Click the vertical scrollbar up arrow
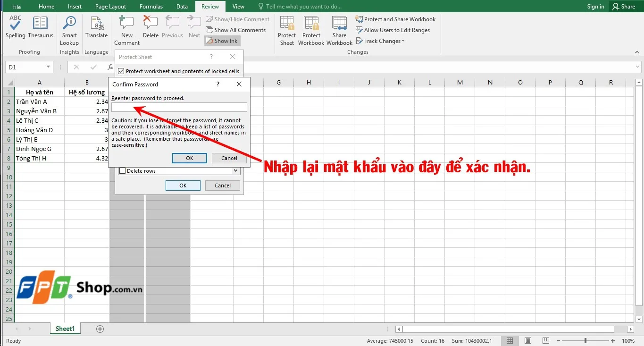Screen dimensions: 644x346 tap(639, 82)
